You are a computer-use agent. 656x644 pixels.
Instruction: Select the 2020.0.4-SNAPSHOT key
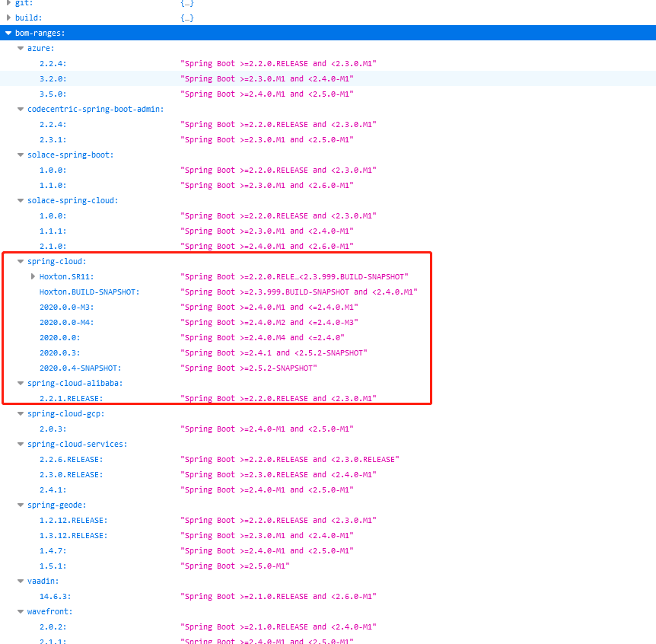[81, 368]
